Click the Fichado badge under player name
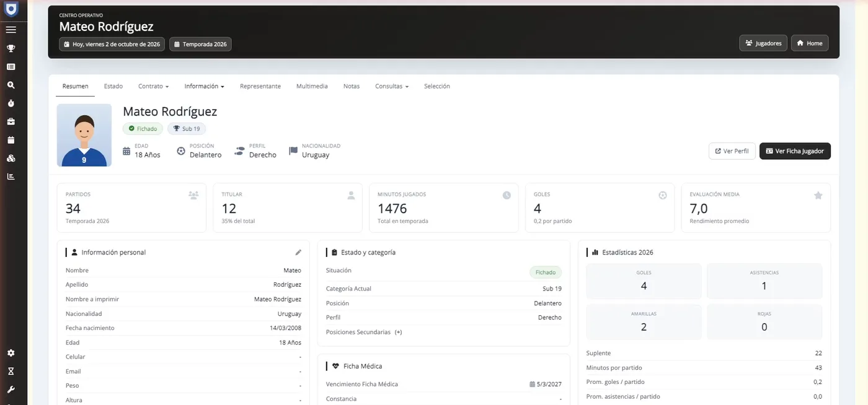 [143, 129]
